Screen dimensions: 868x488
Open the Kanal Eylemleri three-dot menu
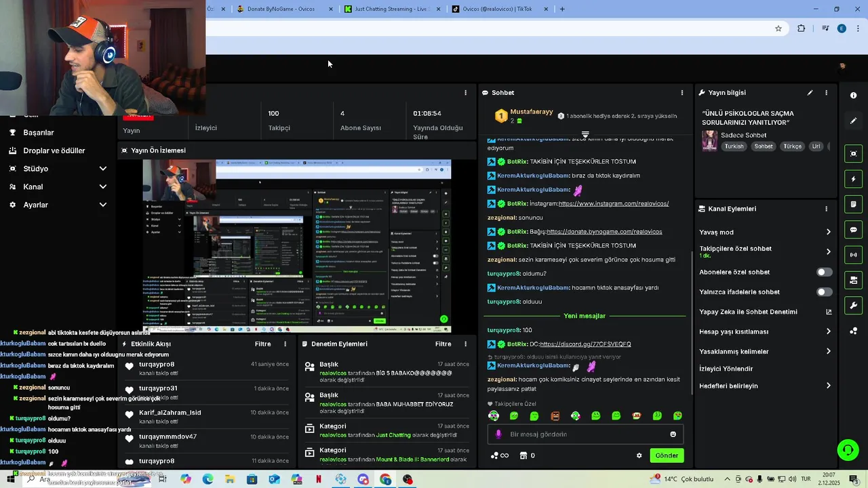tap(826, 209)
